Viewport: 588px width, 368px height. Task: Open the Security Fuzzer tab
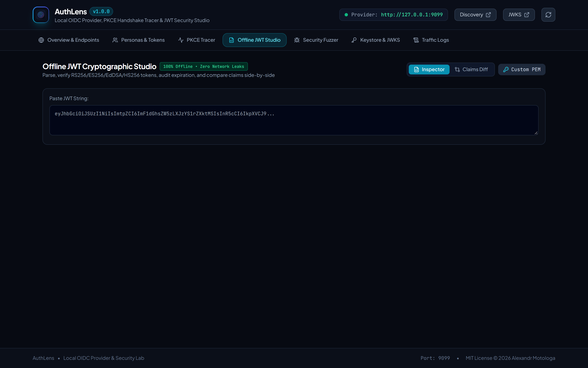tap(316, 40)
